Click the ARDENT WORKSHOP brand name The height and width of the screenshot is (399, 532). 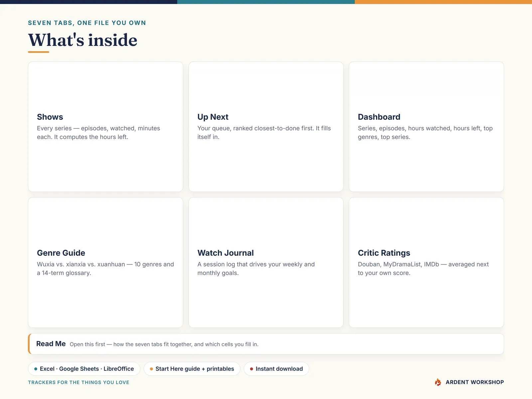475,382
